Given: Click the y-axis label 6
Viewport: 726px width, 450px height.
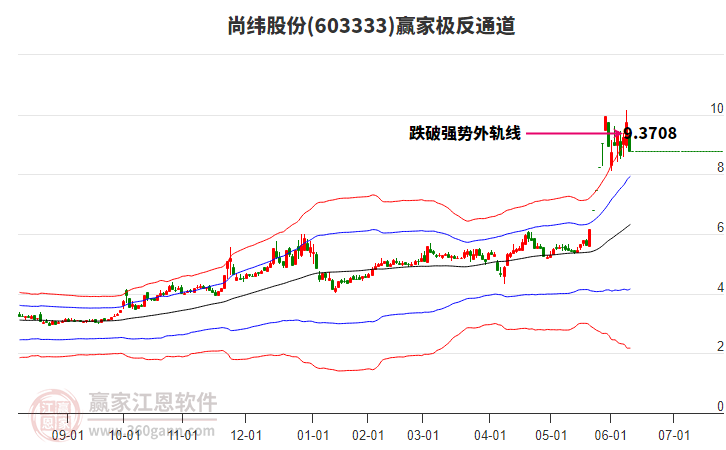Looking at the screenshot, I should coord(720,227).
